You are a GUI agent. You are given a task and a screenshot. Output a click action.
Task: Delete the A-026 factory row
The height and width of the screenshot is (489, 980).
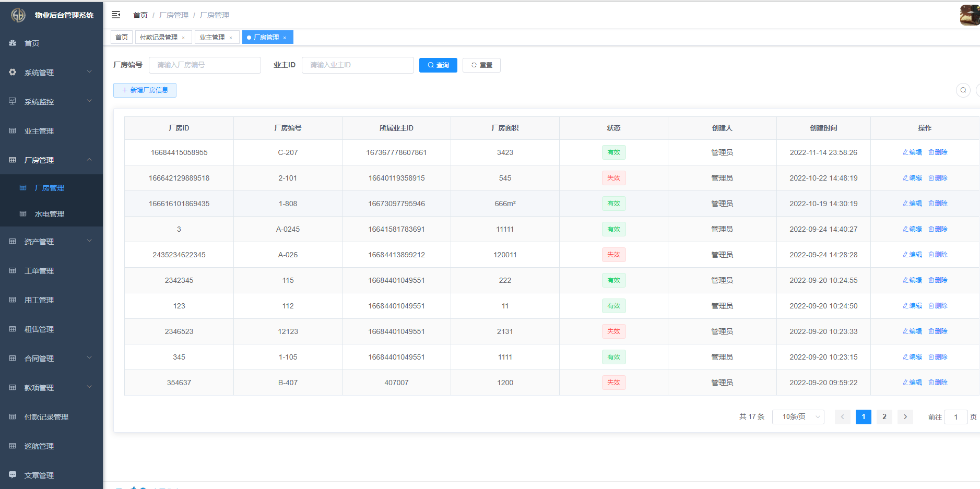[x=938, y=255]
